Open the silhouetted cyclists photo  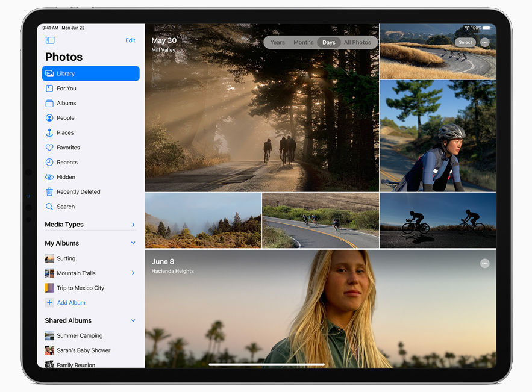pyautogui.click(x=437, y=220)
